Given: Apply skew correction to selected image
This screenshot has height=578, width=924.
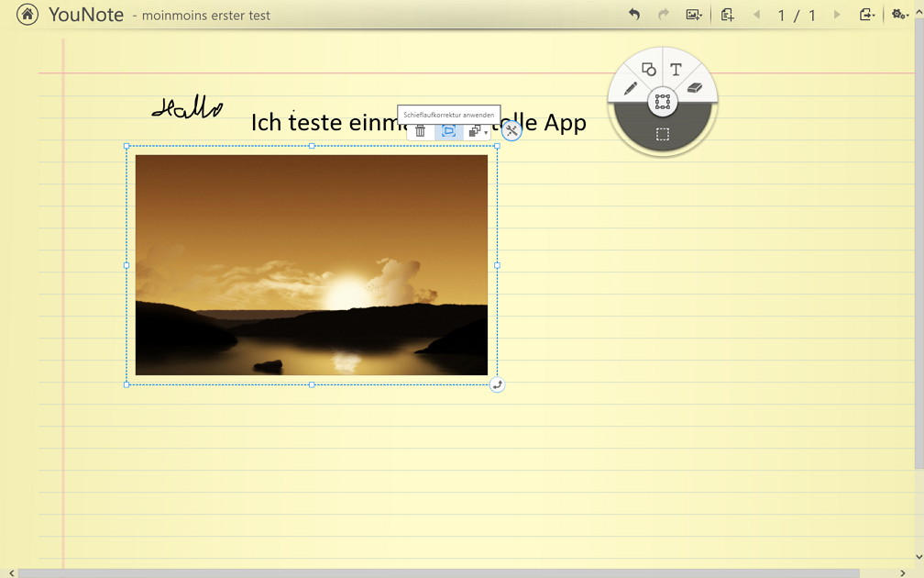Looking at the screenshot, I should point(449,131).
